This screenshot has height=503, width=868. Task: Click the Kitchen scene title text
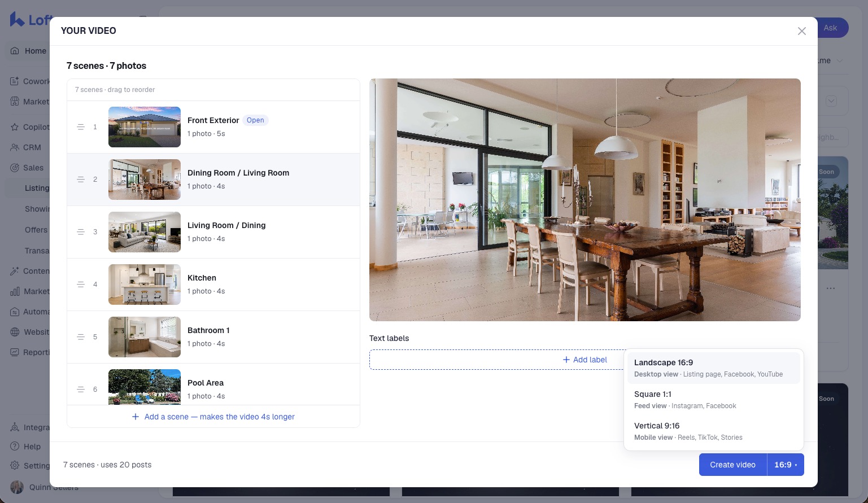point(202,278)
